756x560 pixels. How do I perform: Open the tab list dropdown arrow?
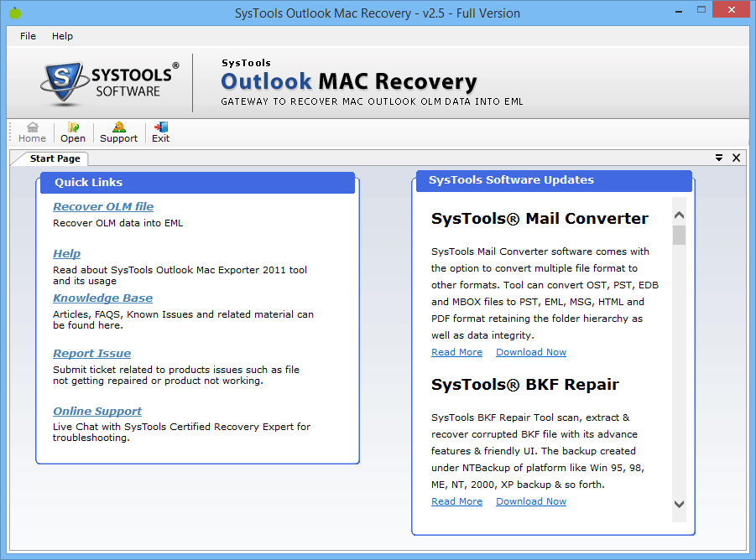click(x=719, y=158)
